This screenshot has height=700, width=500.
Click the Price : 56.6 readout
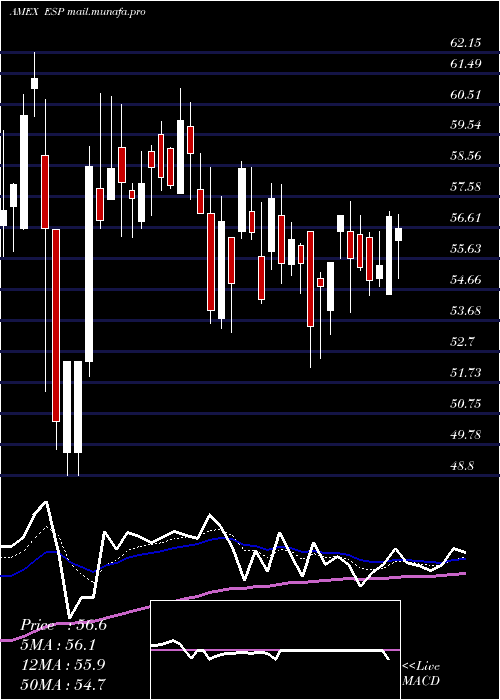pyautogui.click(x=63, y=625)
